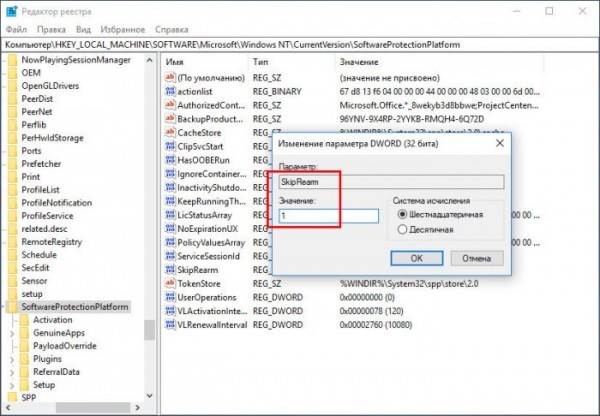
Task: Select PerHwIdStorage key in tree
Action: click(x=52, y=138)
